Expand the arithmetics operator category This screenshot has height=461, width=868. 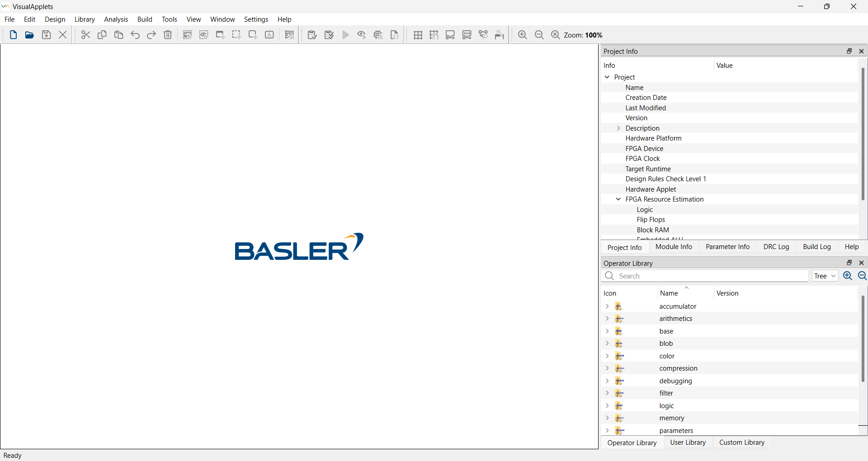click(x=607, y=319)
